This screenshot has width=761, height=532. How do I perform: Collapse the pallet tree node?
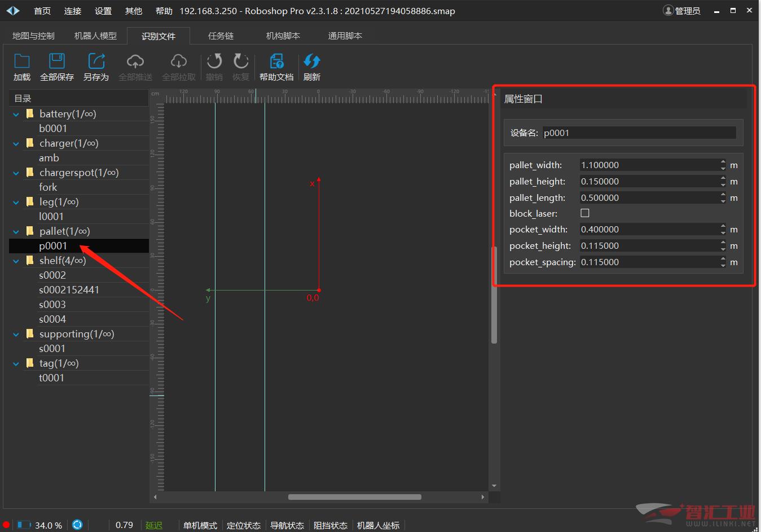tap(16, 231)
